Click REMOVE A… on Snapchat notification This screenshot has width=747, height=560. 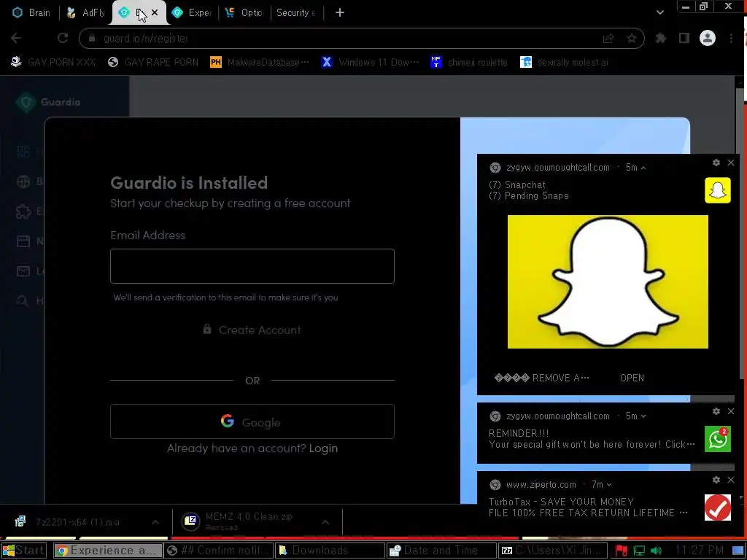coord(542,378)
